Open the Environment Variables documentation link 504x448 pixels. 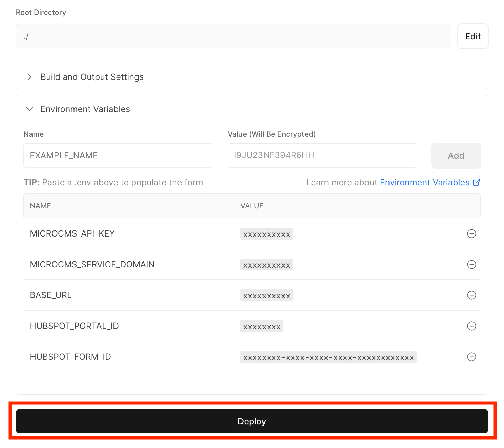click(x=424, y=182)
